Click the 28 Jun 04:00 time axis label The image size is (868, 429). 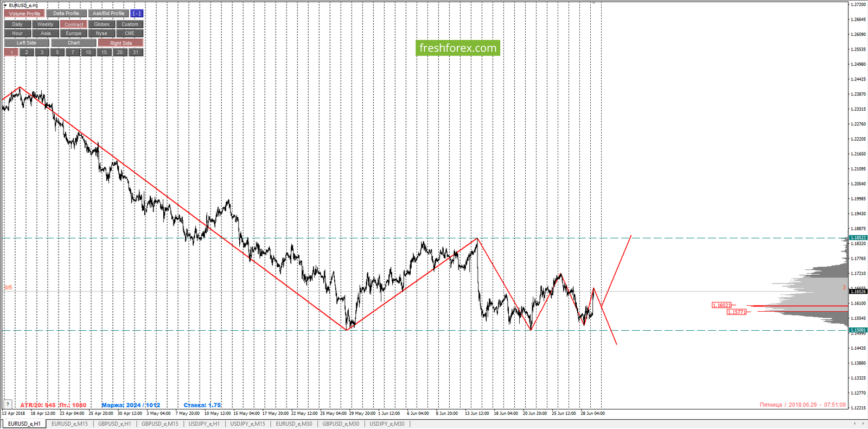coord(592,413)
